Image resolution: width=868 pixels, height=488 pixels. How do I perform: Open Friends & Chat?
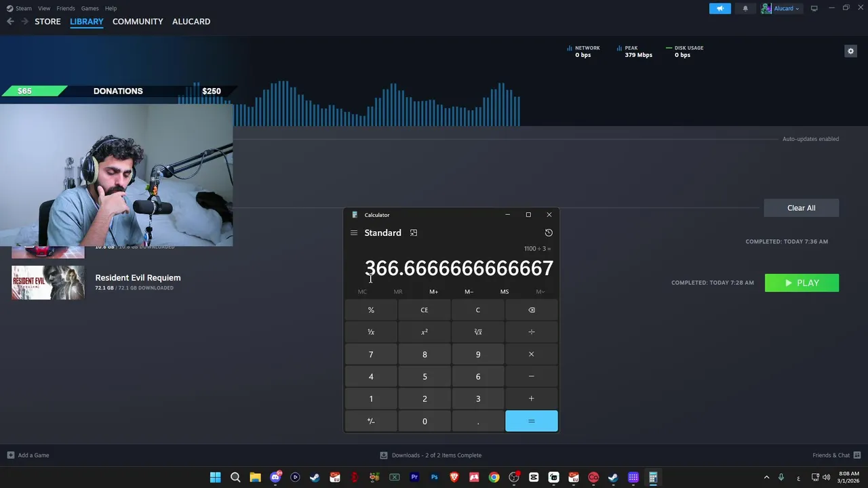click(836, 455)
